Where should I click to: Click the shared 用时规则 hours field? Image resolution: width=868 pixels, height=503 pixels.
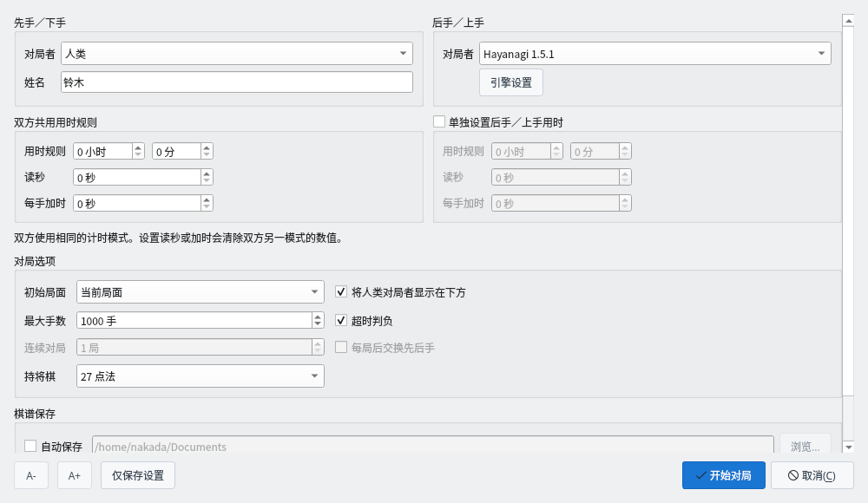[103, 152]
